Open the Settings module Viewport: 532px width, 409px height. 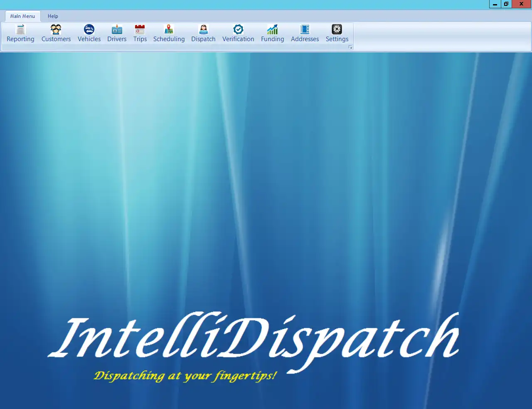click(x=337, y=34)
